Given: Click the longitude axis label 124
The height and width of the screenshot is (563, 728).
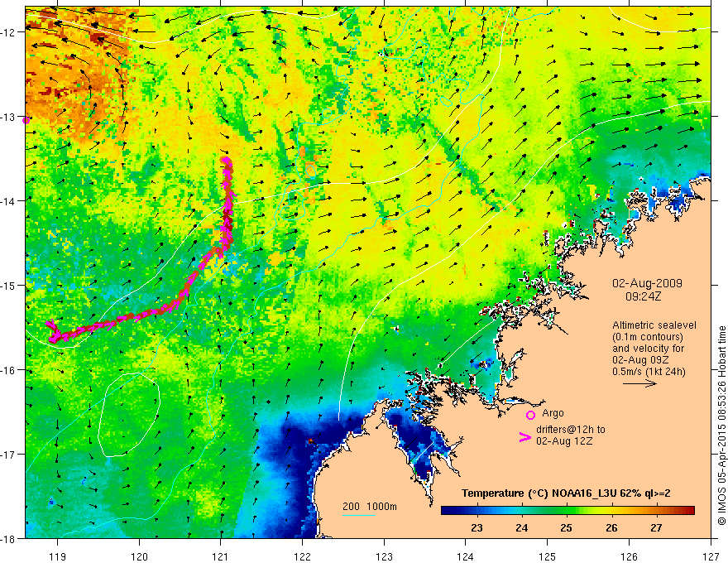Looking at the screenshot, I should [x=466, y=556].
